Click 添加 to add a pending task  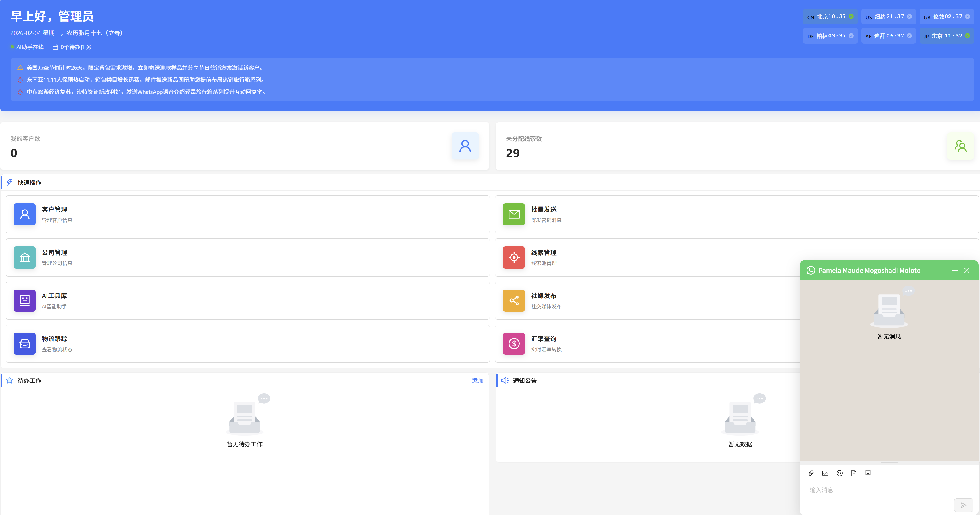tap(477, 381)
